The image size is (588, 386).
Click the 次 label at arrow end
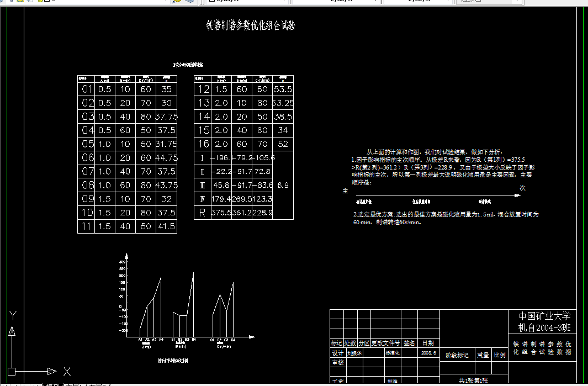tap(523, 188)
